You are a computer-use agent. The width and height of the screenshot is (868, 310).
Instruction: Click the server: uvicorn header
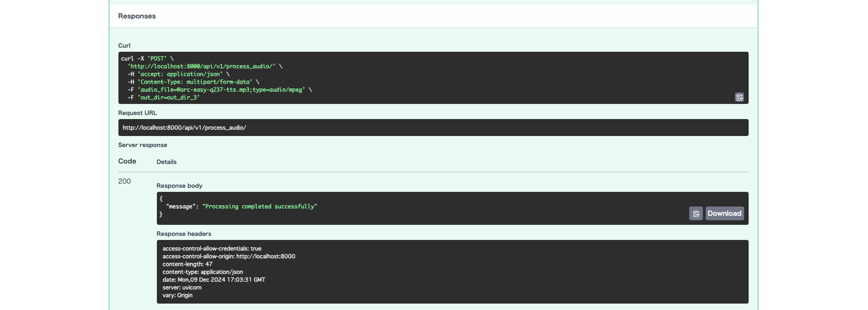pos(182,288)
